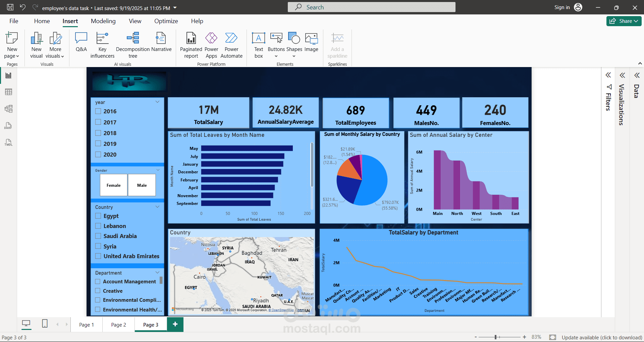Expand the Visualizations pane
The width and height of the screenshot is (644, 342).
[622, 75]
